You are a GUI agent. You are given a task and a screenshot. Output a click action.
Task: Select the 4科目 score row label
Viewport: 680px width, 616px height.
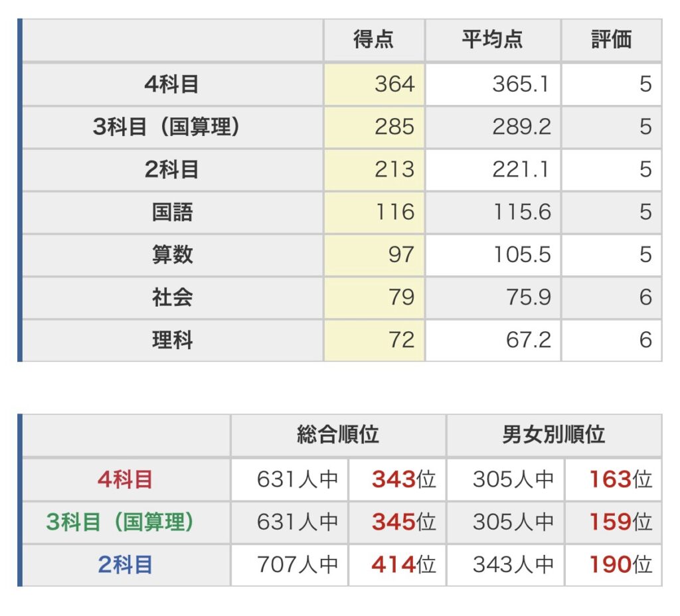tap(172, 84)
